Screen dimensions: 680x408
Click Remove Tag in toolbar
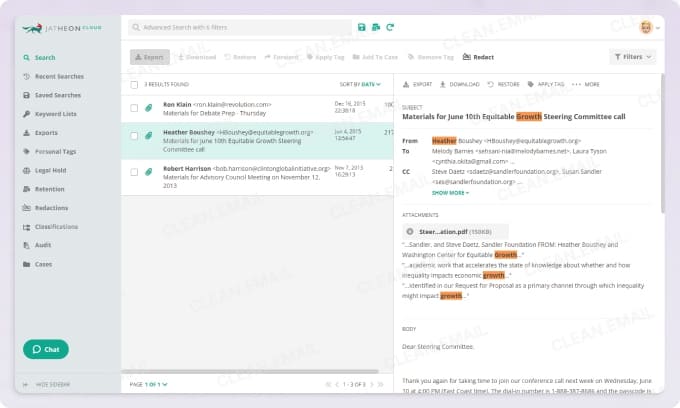pos(431,57)
